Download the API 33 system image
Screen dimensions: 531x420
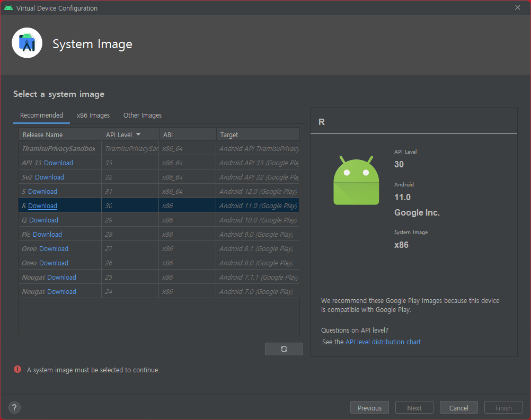click(x=58, y=163)
